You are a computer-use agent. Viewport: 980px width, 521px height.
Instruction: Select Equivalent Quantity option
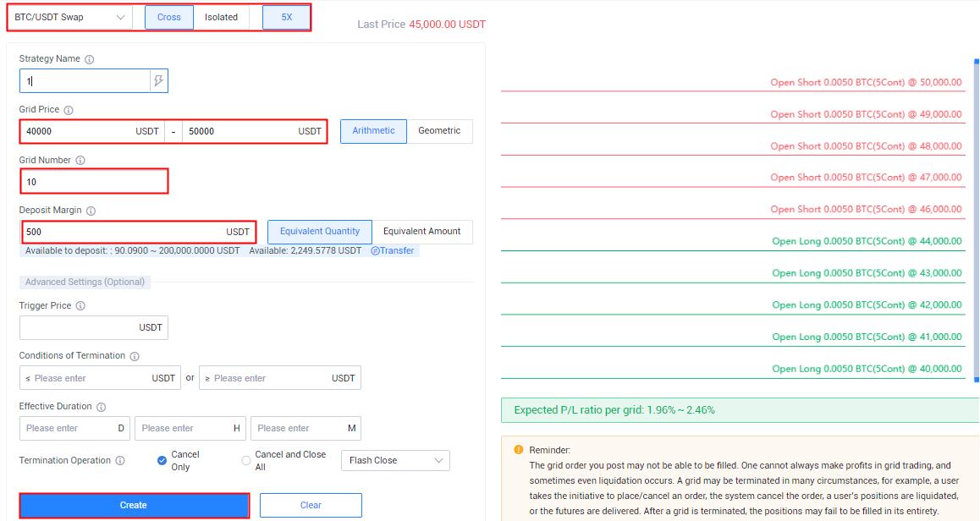pos(319,232)
